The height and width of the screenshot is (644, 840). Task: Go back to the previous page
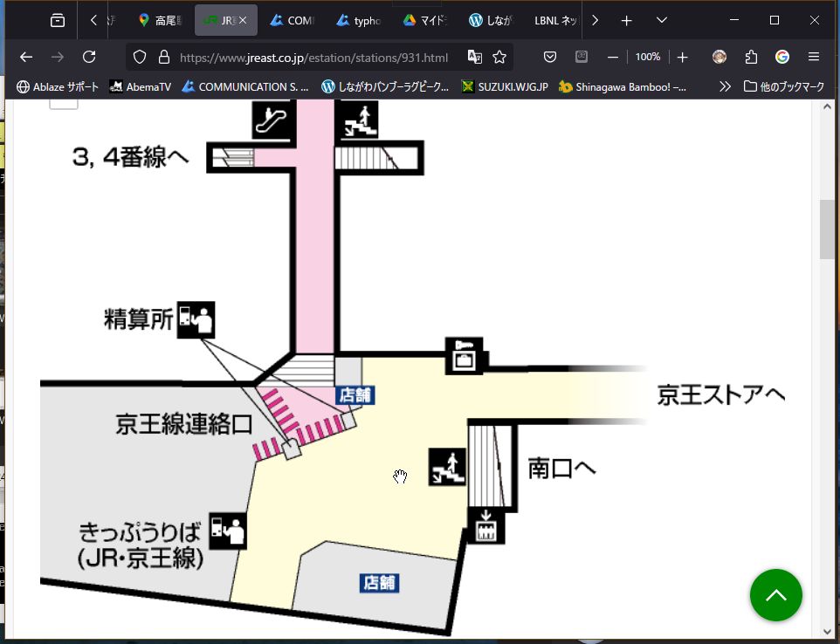[26, 57]
